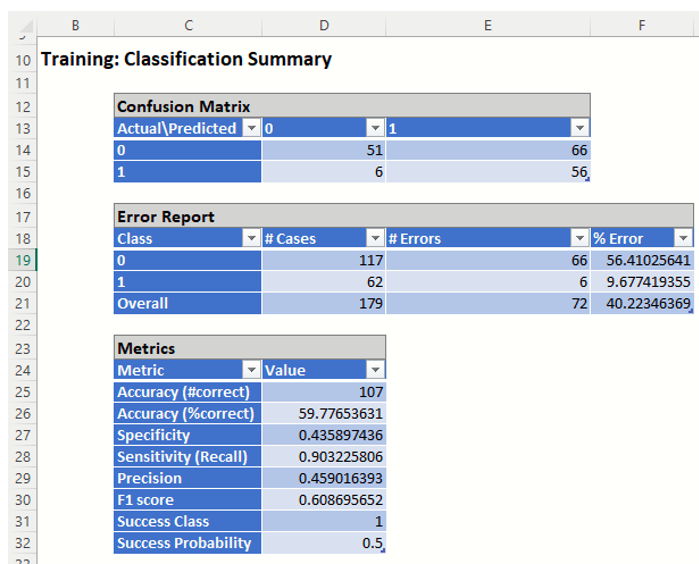Expand the % Error column filter
Screen dimensions: 699x564
click(x=682, y=238)
